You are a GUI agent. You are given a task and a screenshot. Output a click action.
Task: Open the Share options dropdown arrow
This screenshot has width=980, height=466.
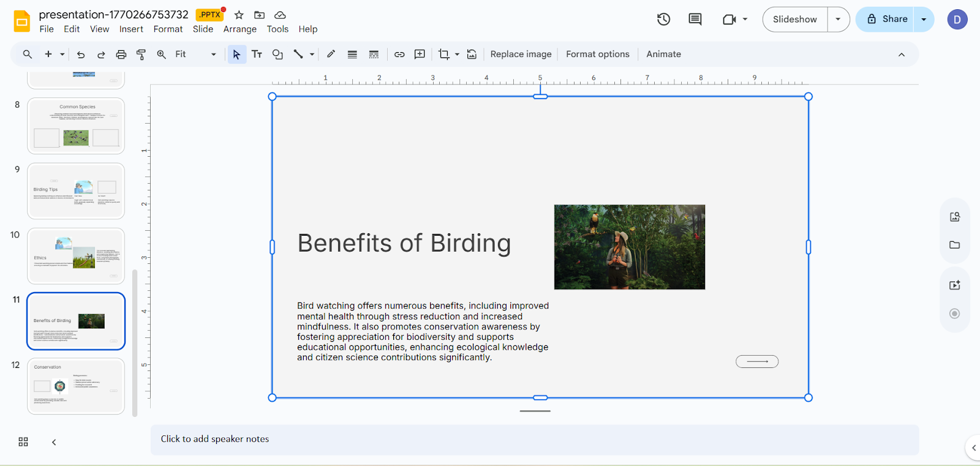point(924,20)
